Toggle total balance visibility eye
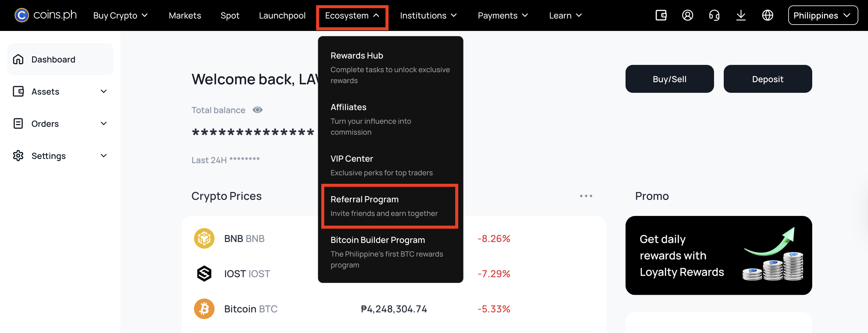Viewport: 868px width, 333px height. (x=257, y=110)
